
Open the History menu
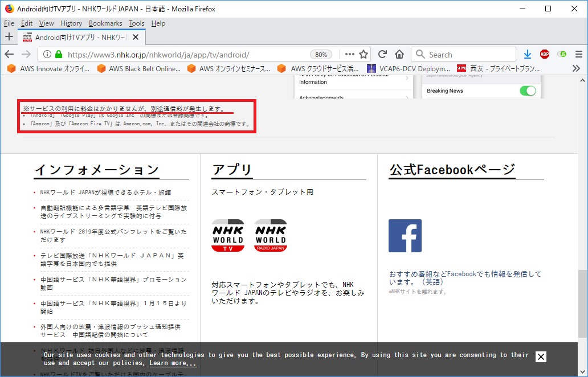71,23
